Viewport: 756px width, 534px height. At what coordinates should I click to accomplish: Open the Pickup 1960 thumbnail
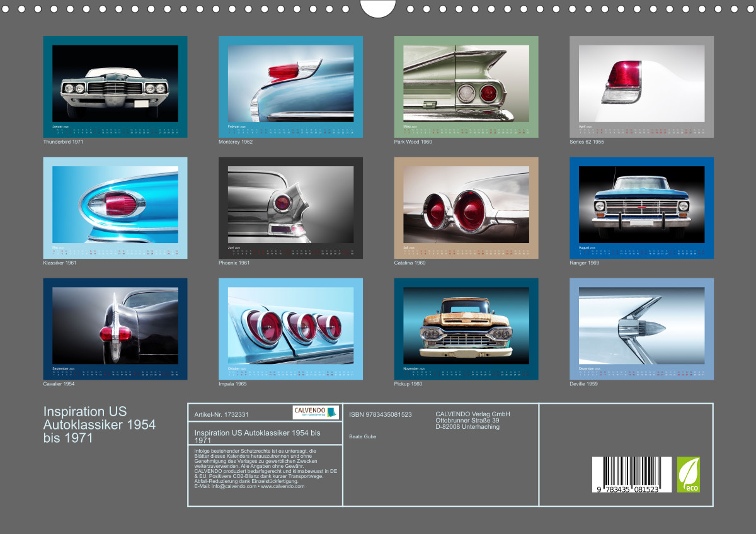click(x=466, y=329)
